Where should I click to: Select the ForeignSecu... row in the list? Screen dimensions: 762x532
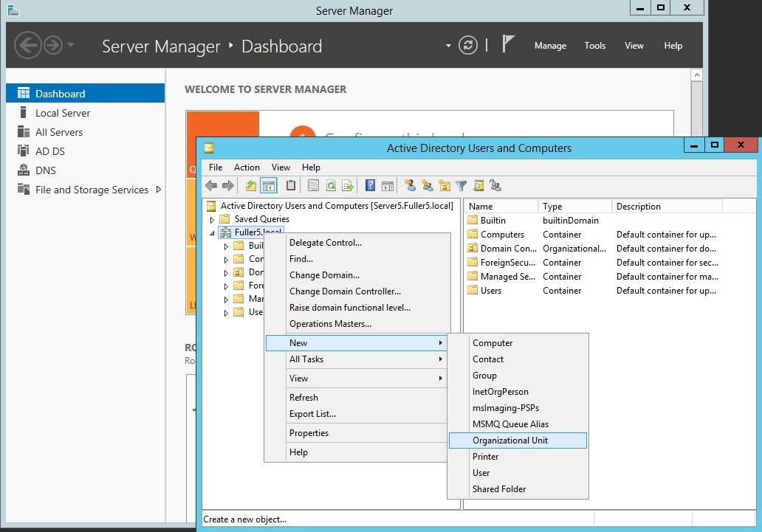[x=593, y=263]
